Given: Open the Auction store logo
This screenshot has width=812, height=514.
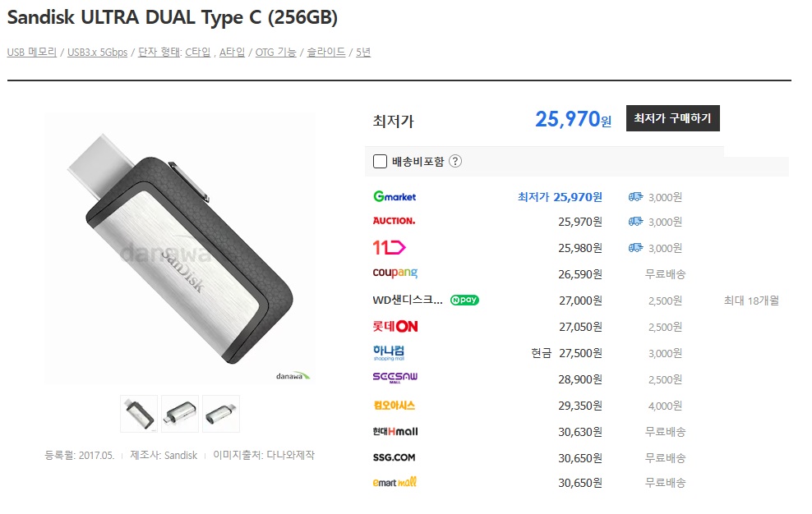Looking at the screenshot, I should pos(394,221).
